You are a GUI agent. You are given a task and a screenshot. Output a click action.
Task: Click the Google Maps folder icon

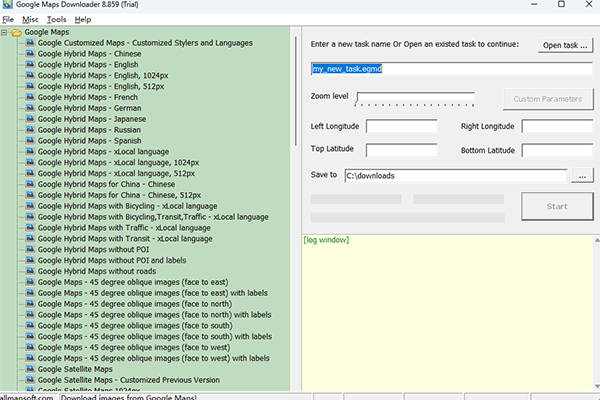16,33
